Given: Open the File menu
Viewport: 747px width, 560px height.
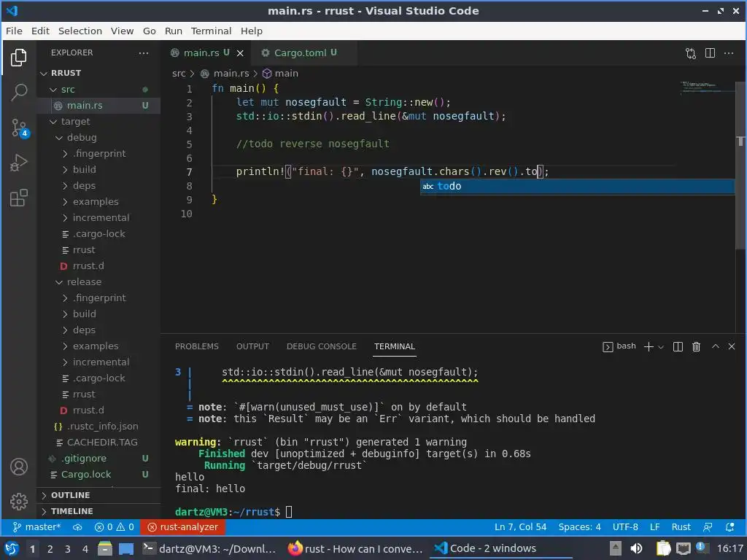Looking at the screenshot, I should tap(14, 31).
